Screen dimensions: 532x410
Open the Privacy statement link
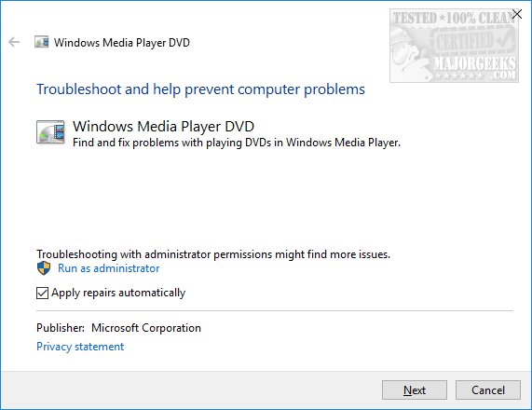pyautogui.click(x=80, y=347)
